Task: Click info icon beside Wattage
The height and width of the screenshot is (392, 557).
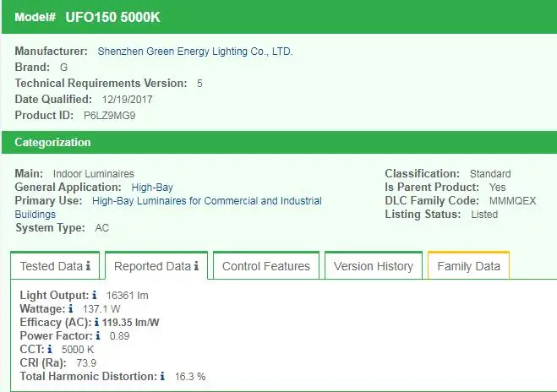Action: pos(71,309)
